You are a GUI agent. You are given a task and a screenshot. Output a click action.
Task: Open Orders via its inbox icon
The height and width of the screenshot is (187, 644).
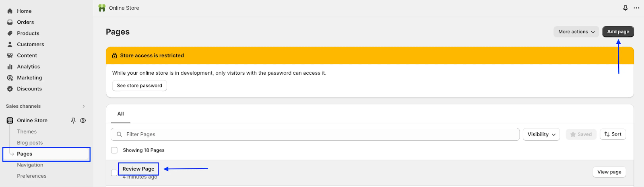[x=10, y=22]
